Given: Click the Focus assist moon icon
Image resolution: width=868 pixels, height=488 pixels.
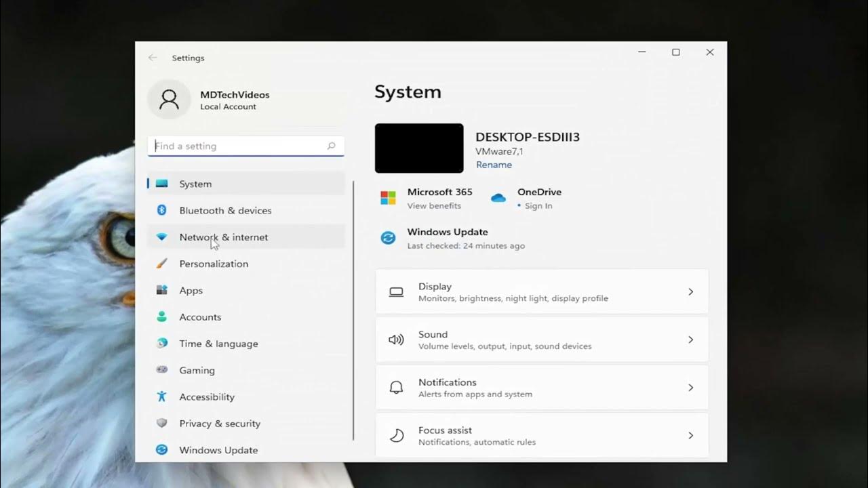Looking at the screenshot, I should 396,435.
